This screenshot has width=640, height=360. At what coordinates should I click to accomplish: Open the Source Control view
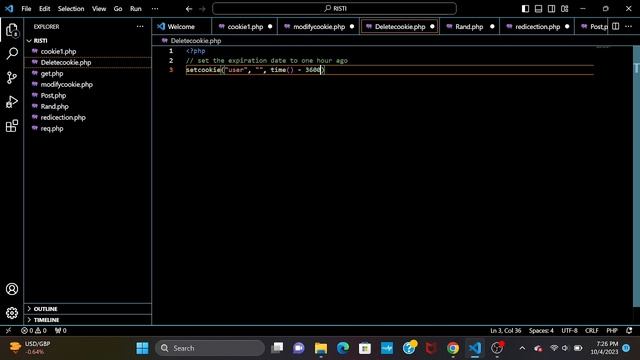click(12, 78)
